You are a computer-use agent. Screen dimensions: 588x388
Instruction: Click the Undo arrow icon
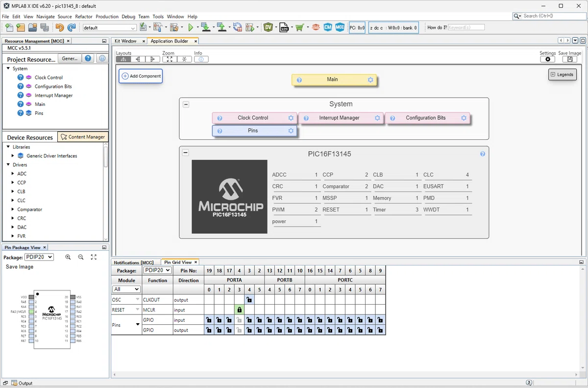pos(60,28)
